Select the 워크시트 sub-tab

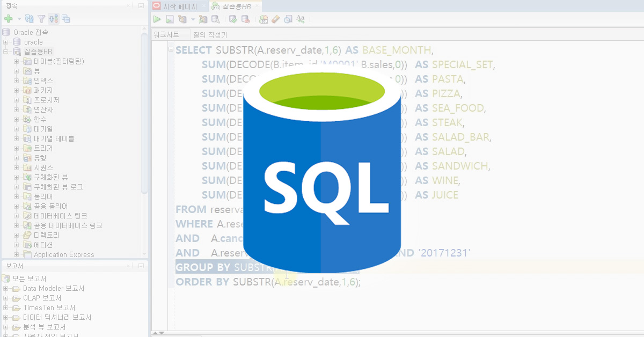(166, 34)
